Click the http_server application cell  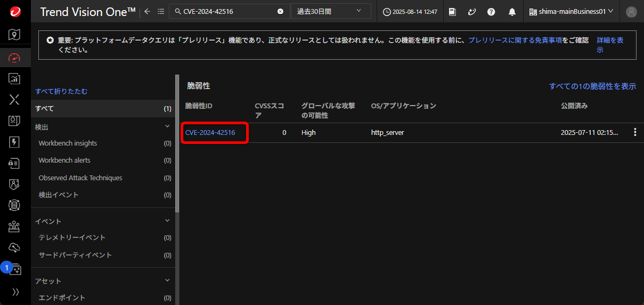[388, 132]
